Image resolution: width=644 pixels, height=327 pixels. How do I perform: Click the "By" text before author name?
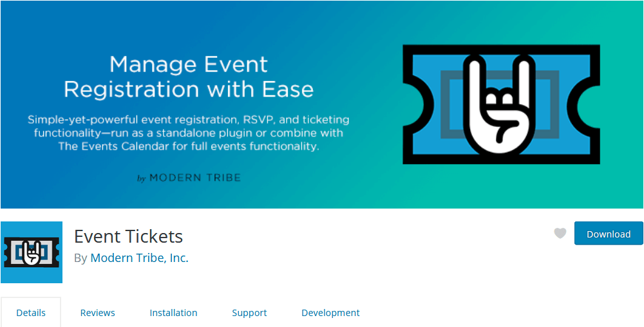coord(80,259)
